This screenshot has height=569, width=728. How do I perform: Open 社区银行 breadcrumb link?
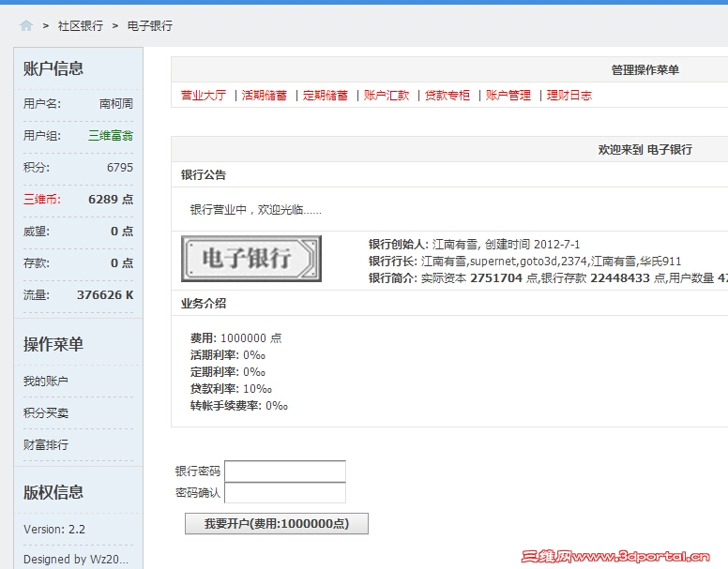(81, 26)
